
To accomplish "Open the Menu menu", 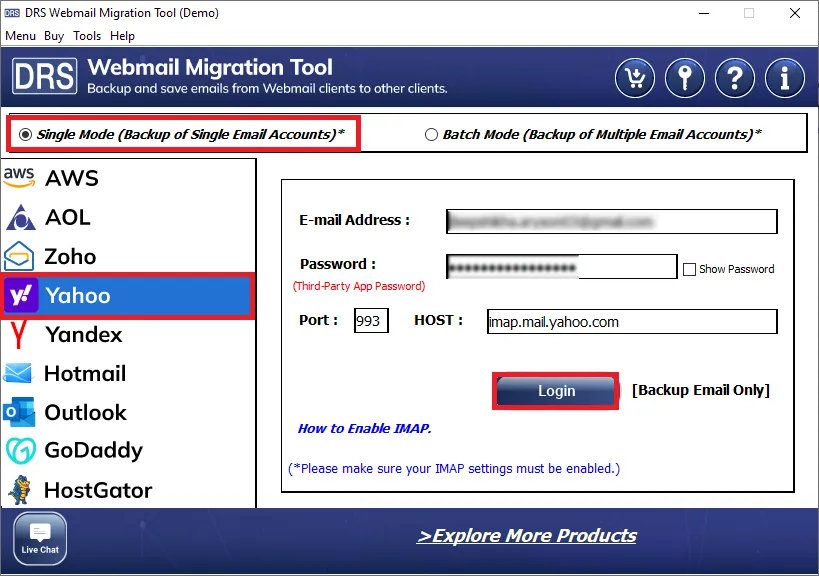I will 20,36.
